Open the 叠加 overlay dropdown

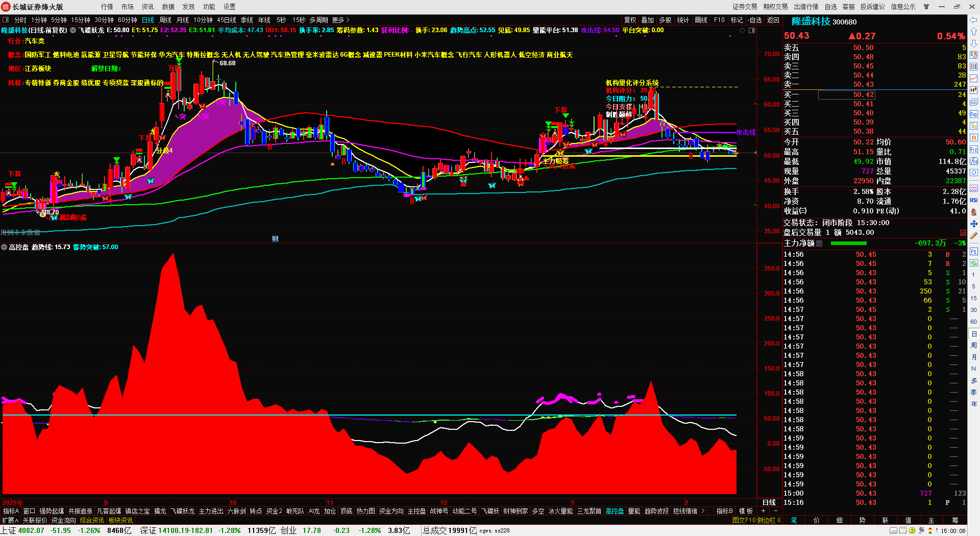click(648, 20)
